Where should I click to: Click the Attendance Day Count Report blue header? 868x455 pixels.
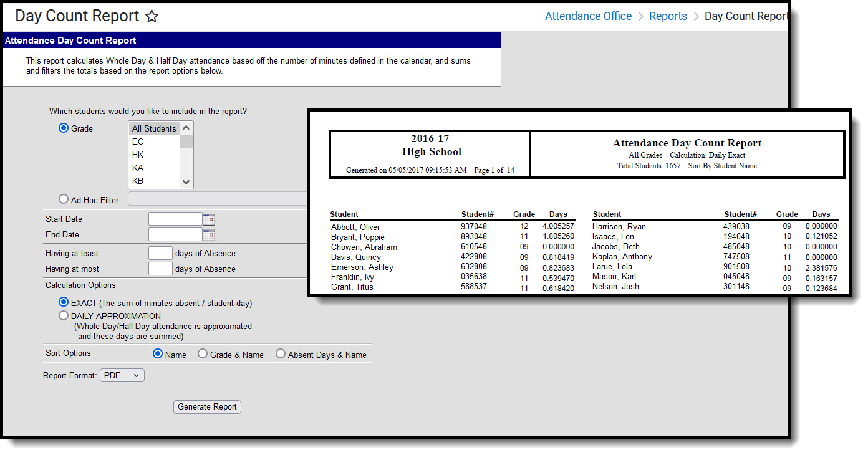pos(252,41)
